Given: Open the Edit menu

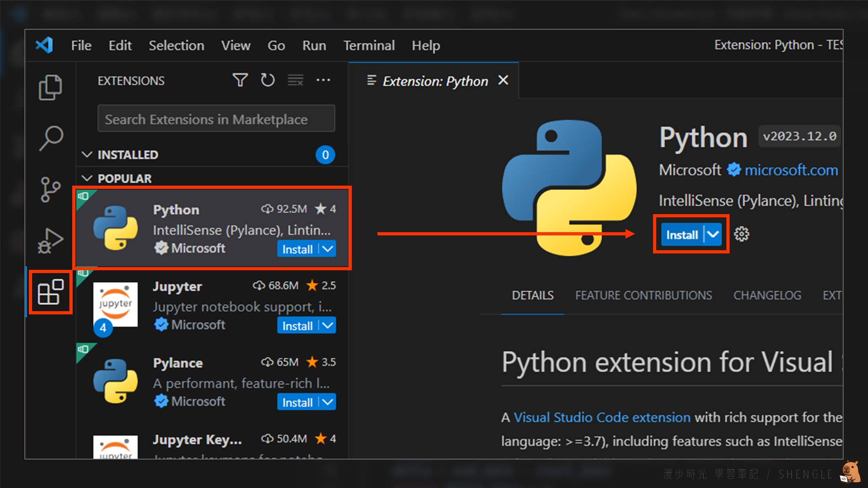Looking at the screenshot, I should pyautogui.click(x=120, y=46).
